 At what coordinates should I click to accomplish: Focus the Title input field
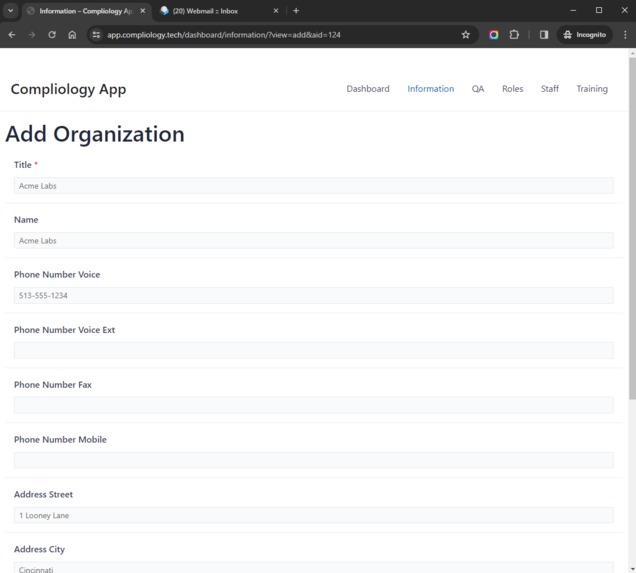point(314,186)
